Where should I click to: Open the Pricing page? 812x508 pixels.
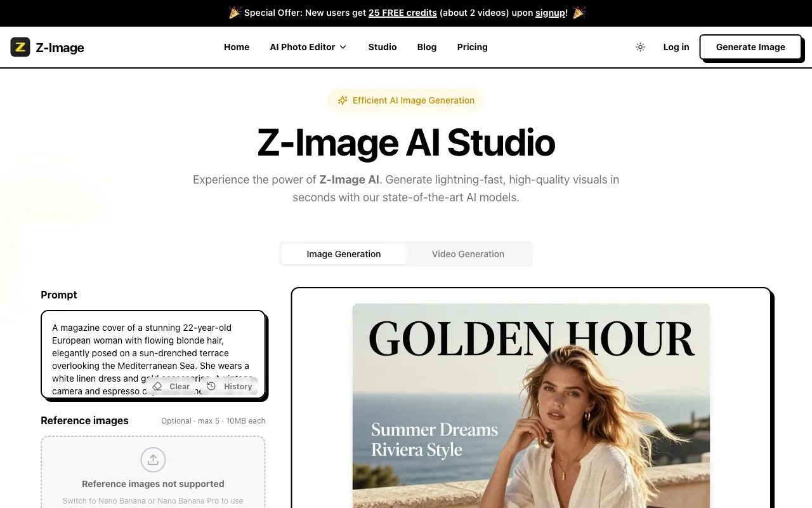point(473,47)
